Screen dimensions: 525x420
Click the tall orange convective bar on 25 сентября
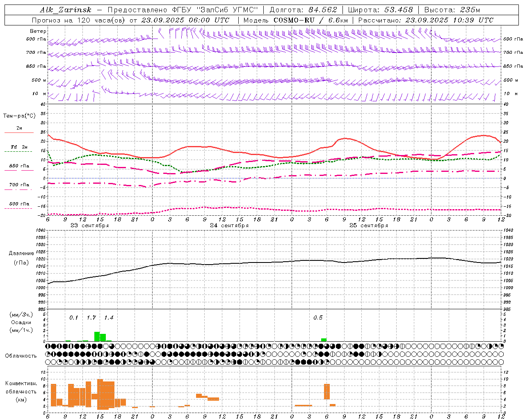327,392
